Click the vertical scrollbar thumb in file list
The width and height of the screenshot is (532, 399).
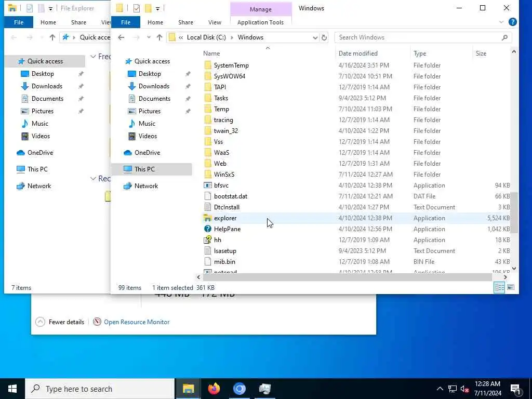coord(514,212)
